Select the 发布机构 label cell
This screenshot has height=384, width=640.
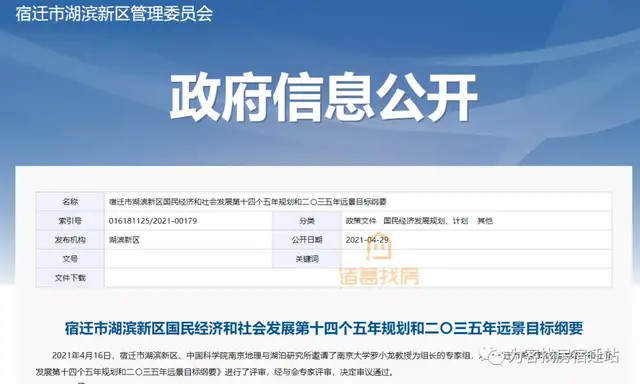(70, 240)
